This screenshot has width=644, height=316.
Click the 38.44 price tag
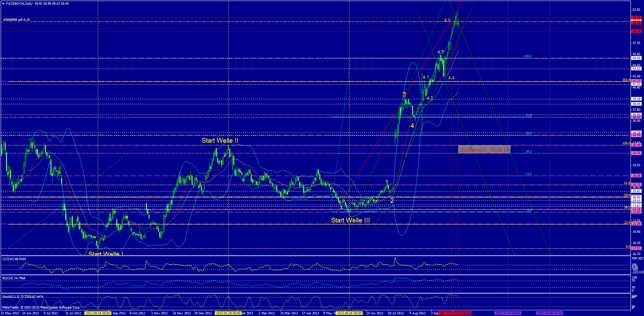click(x=636, y=104)
